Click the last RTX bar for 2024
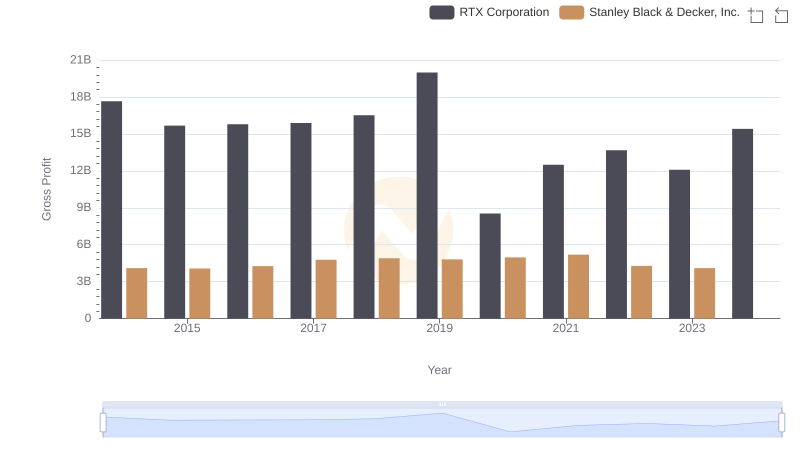 point(742,224)
